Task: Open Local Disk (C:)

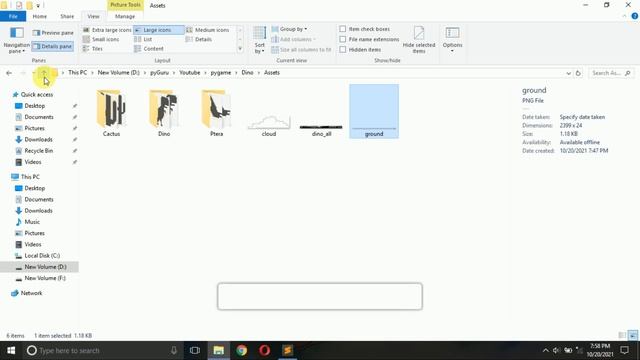Action: click(42, 256)
